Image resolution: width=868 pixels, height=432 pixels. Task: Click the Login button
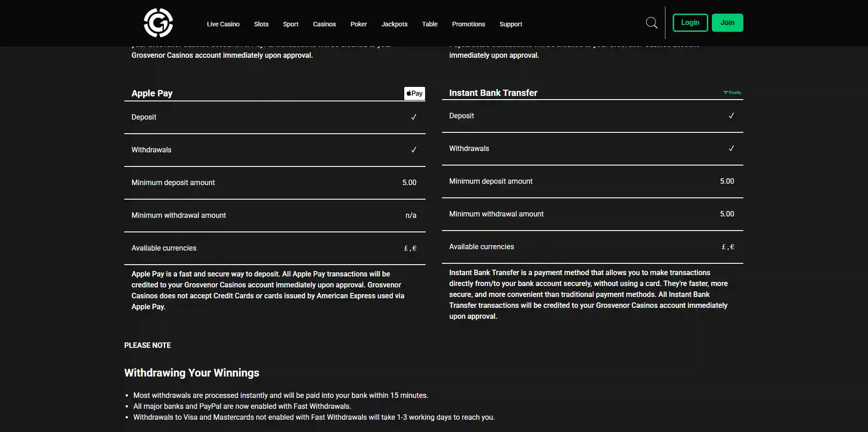coord(690,23)
